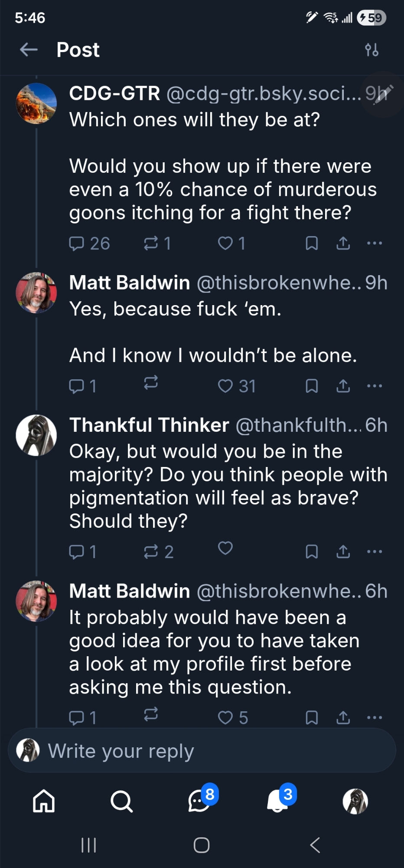This screenshot has width=404, height=868.
Task: Like Matt Baldwin's 'Yes, because' reply
Action: (x=225, y=386)
